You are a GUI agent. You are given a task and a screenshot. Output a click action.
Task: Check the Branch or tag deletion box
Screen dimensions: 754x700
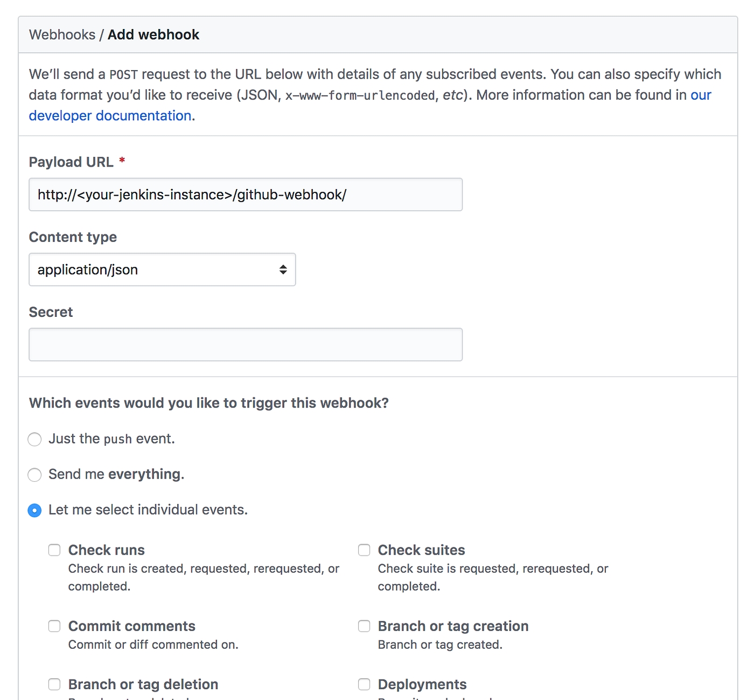pos(54,684)
